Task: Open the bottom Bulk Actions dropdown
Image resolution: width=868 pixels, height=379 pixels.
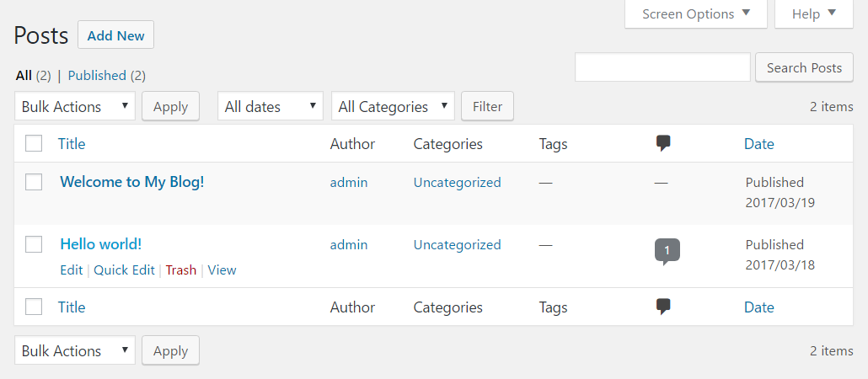Action: (x=75, y=351)
